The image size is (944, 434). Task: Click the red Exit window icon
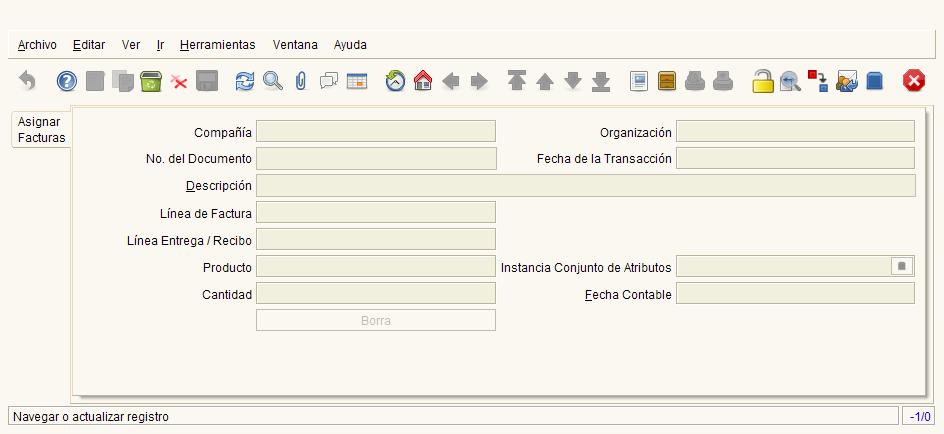coord(913,81)
